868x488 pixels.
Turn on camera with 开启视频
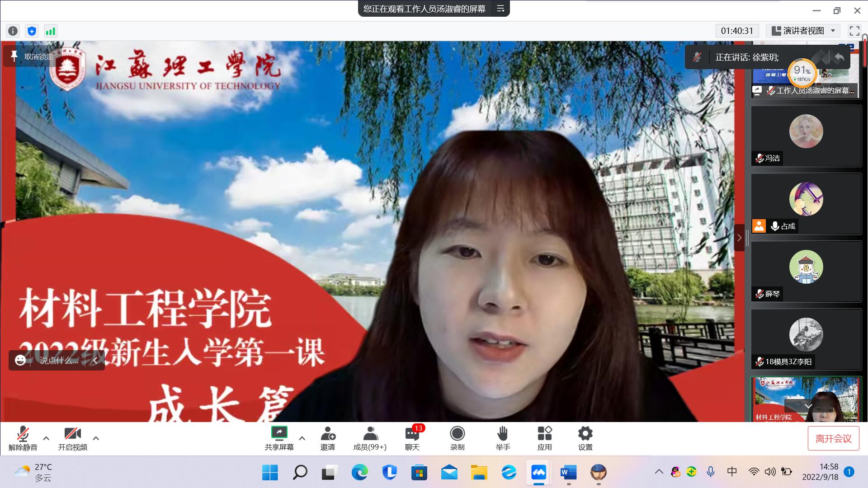[72, 437]
